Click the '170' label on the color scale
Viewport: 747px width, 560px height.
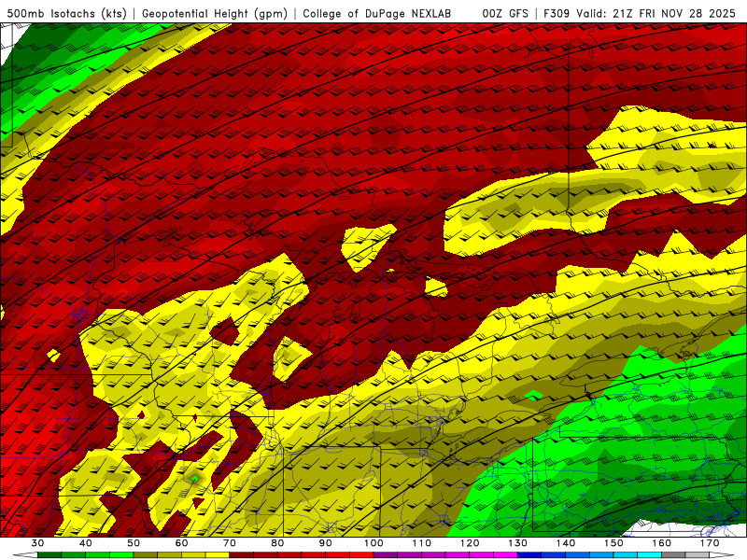point(710,543)
